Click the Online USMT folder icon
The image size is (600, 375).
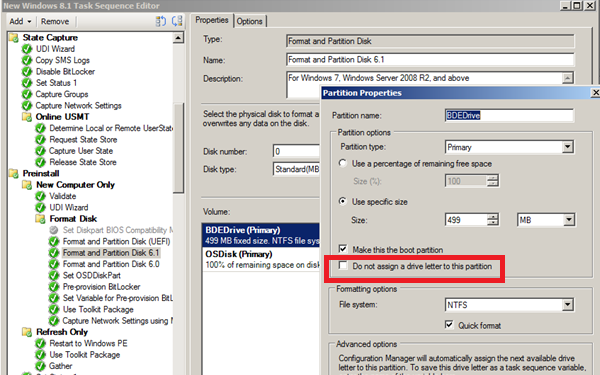(27, 117)
